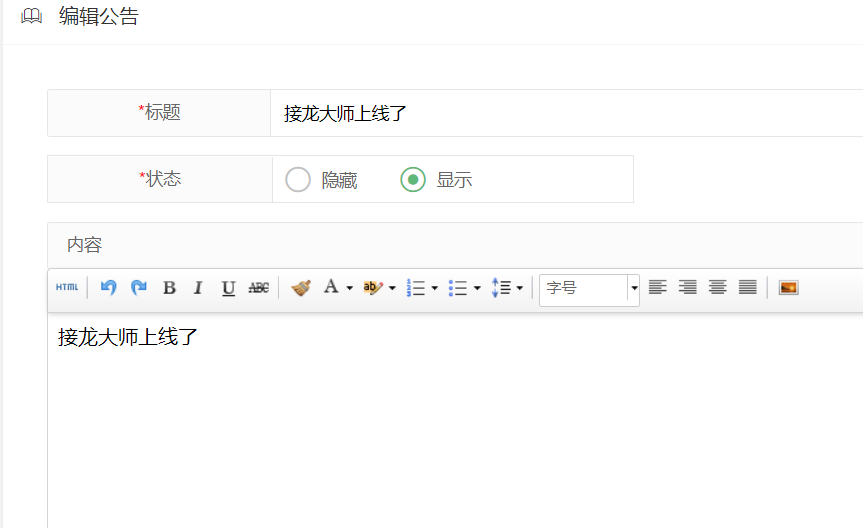This screenshot has width=863, height=528.
Task: Apply font color with the A icon
Action: point(331,286)
